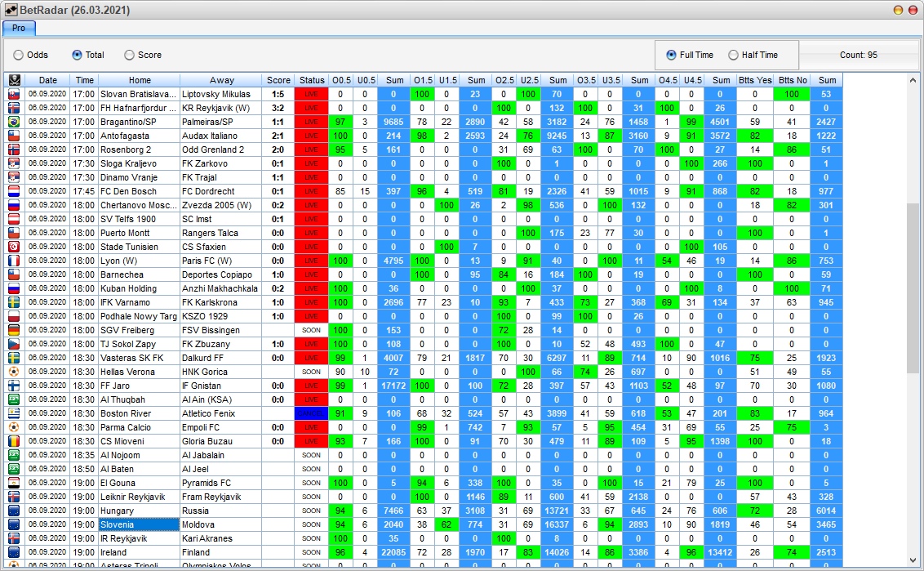
Task: Click scrollbar down arrow
Action: (x=913, y=560)
